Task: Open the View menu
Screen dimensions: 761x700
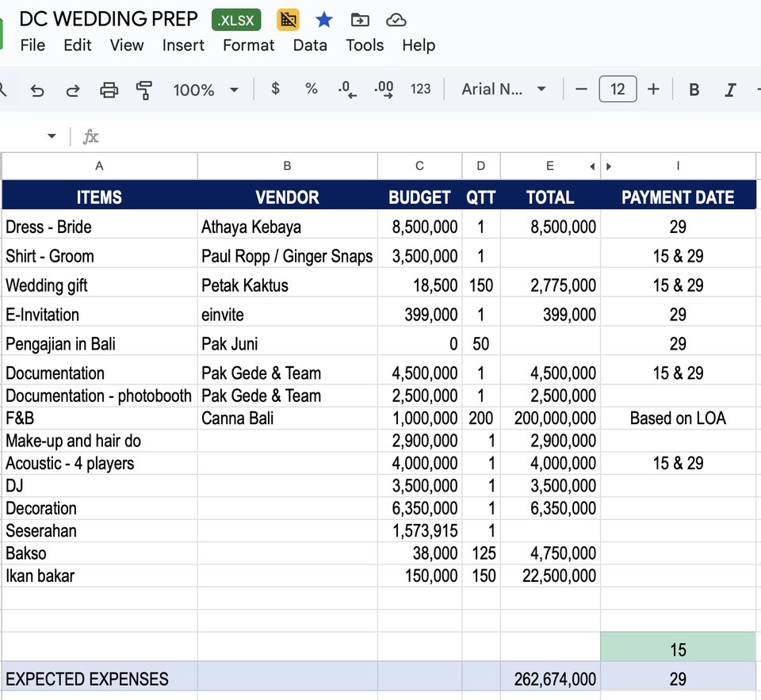Action: pyautogui.click(x=127, y=45)
